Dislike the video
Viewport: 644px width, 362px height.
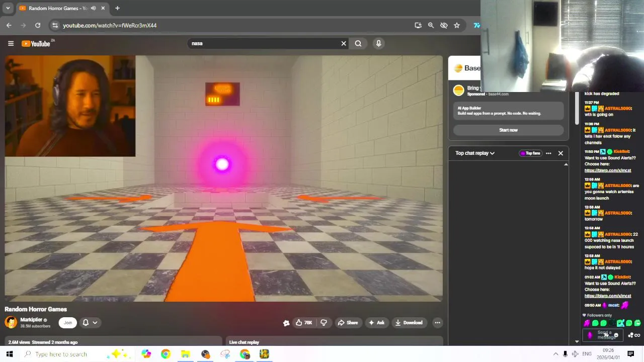pyautogui.click(x=324, y=323)
